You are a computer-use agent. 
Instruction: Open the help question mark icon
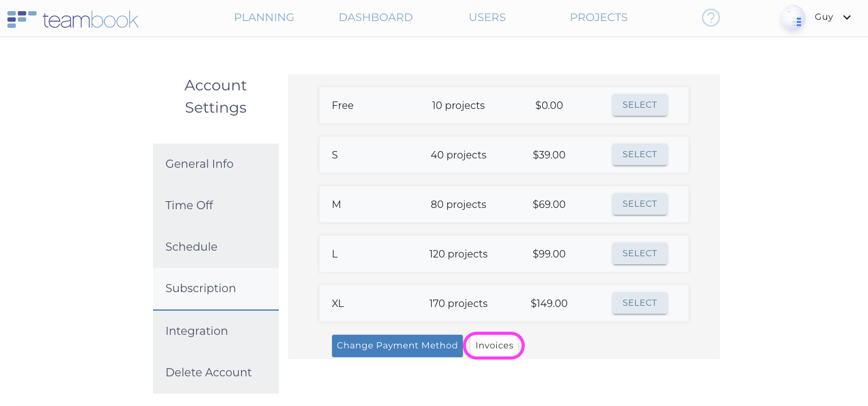coord(711,18)
